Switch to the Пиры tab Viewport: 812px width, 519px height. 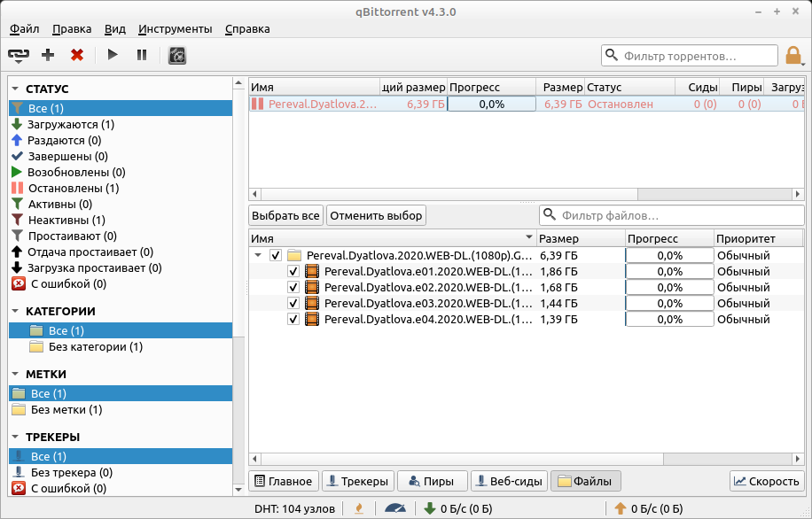[x=432, y=481]
